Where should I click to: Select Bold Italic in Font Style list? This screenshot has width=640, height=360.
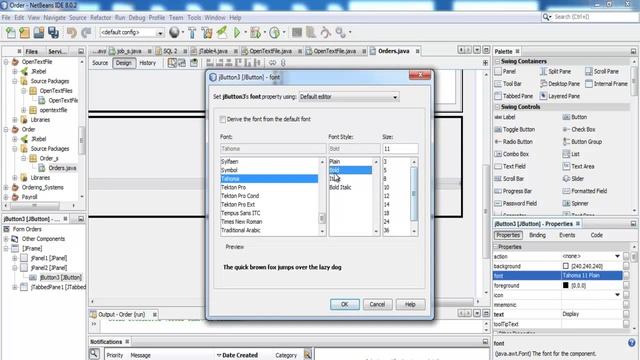point(351,187)
